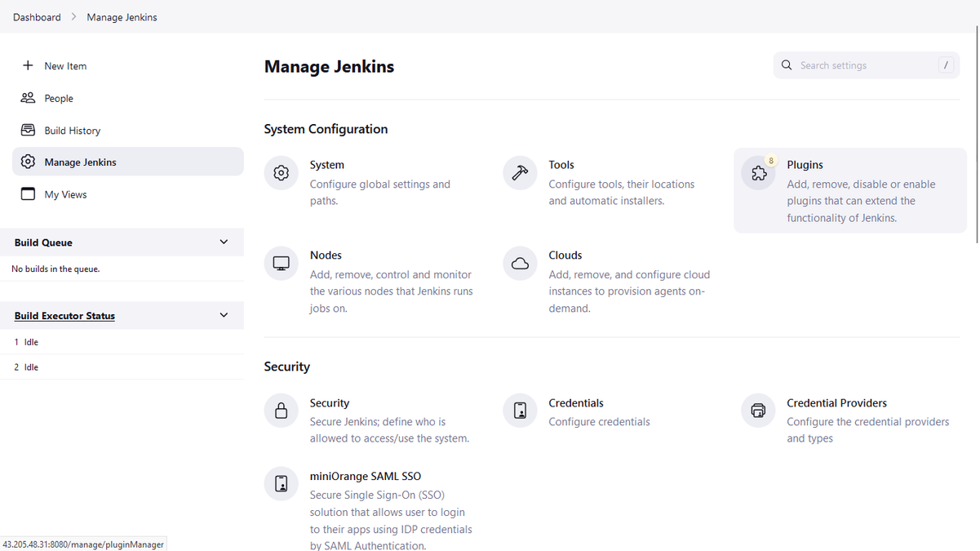
Task: Open My Views in sidebar
Action: click(x=128, y=194)
